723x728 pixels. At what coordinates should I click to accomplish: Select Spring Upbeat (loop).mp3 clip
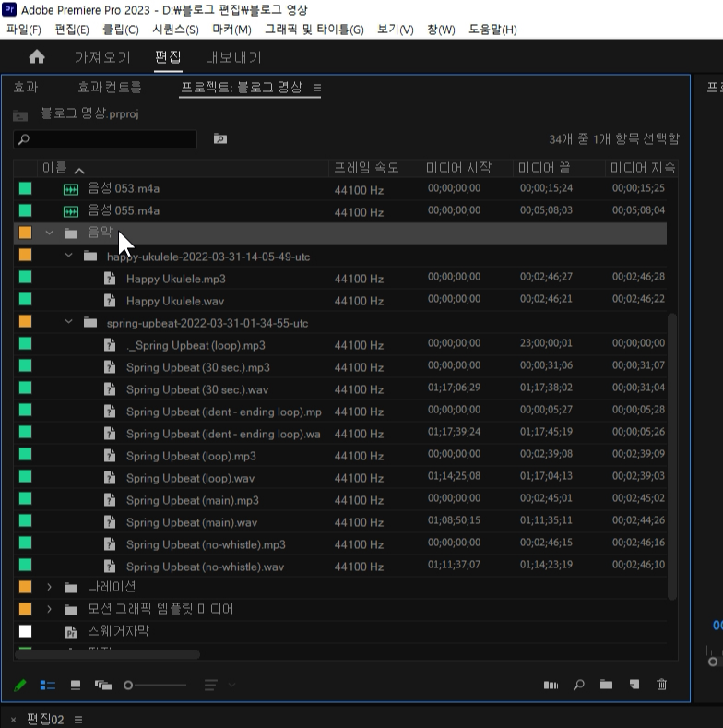191,456
